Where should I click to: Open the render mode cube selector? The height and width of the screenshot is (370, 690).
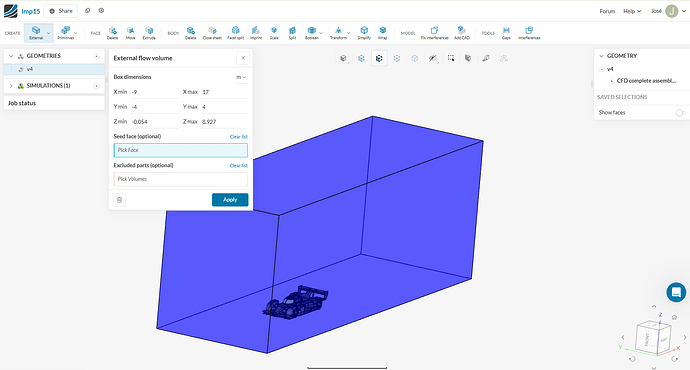pos(344,58)
